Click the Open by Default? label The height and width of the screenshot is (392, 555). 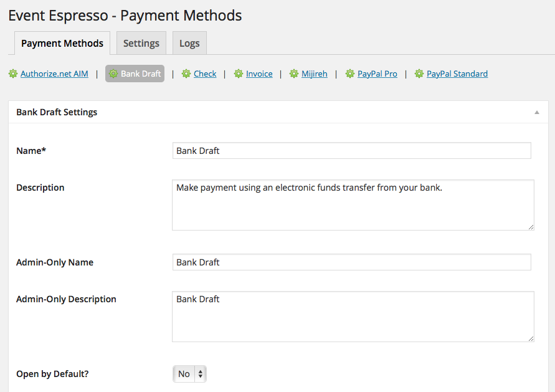coord(52,374)
